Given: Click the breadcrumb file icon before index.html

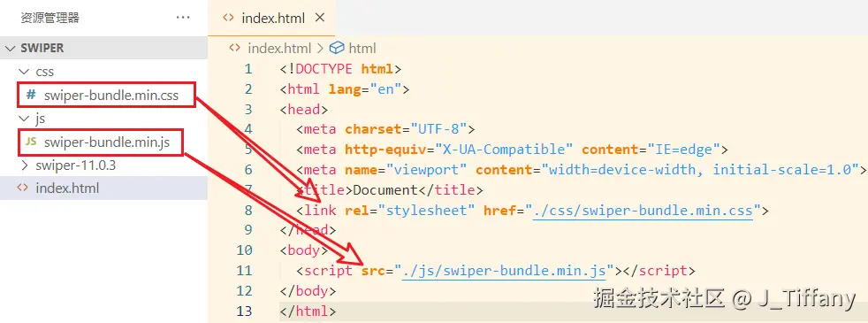Looking at the screenshot, I should [235, 48].
